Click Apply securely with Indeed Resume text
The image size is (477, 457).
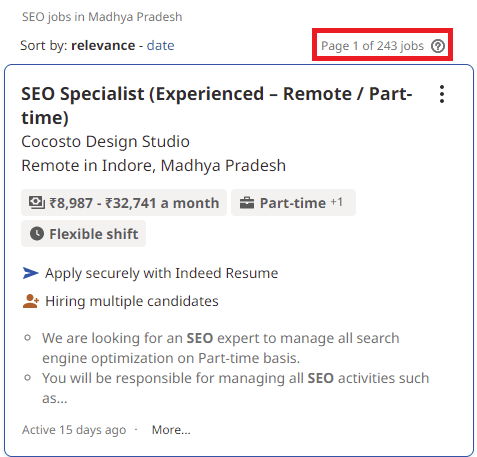[x=162, y=273]
